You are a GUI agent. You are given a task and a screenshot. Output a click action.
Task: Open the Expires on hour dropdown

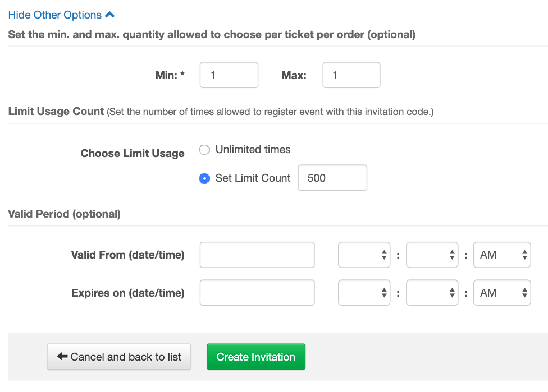click(364, 293)
